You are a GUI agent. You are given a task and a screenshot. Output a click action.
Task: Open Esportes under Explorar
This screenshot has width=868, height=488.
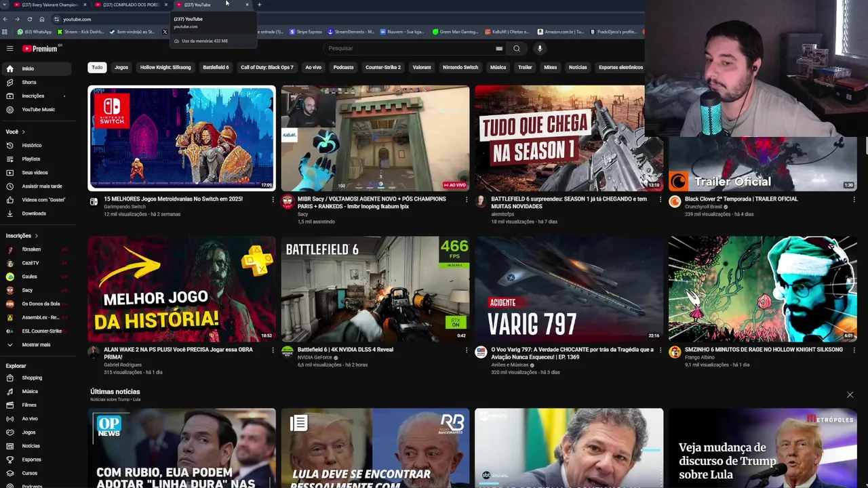pyautogui.click(x=37, y=459)
